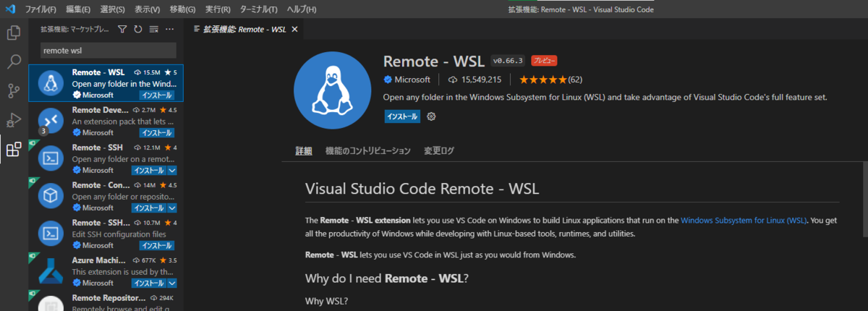The width and height of the screenshot is (868, 311).
Task: Select the 詳細 tab
Action: [x=303, y=151]
